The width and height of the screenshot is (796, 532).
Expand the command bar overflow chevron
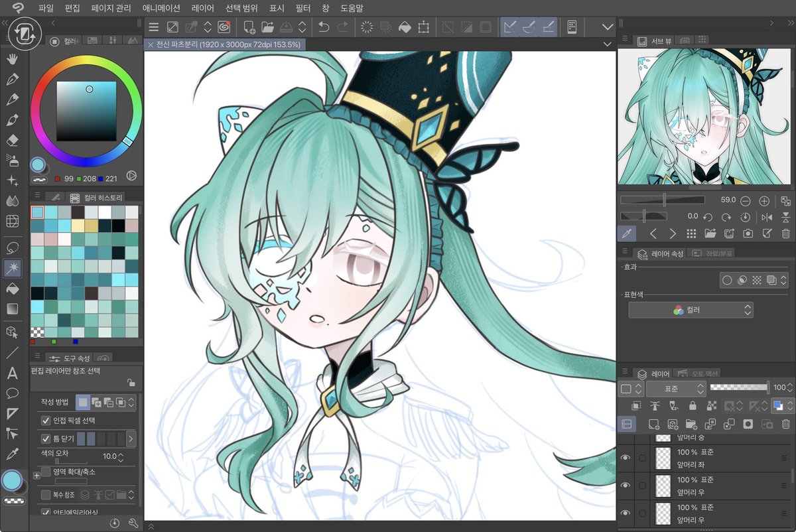(x=608, y=27)
